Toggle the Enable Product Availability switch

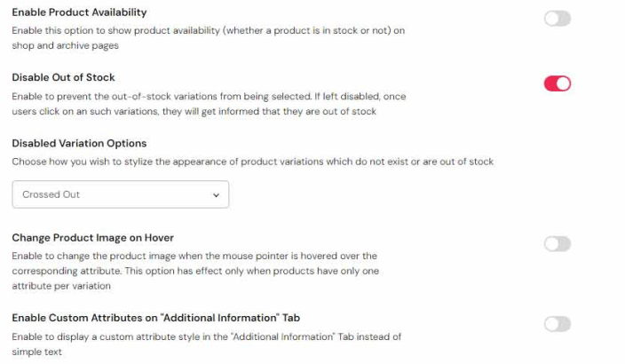coord(557,18)
